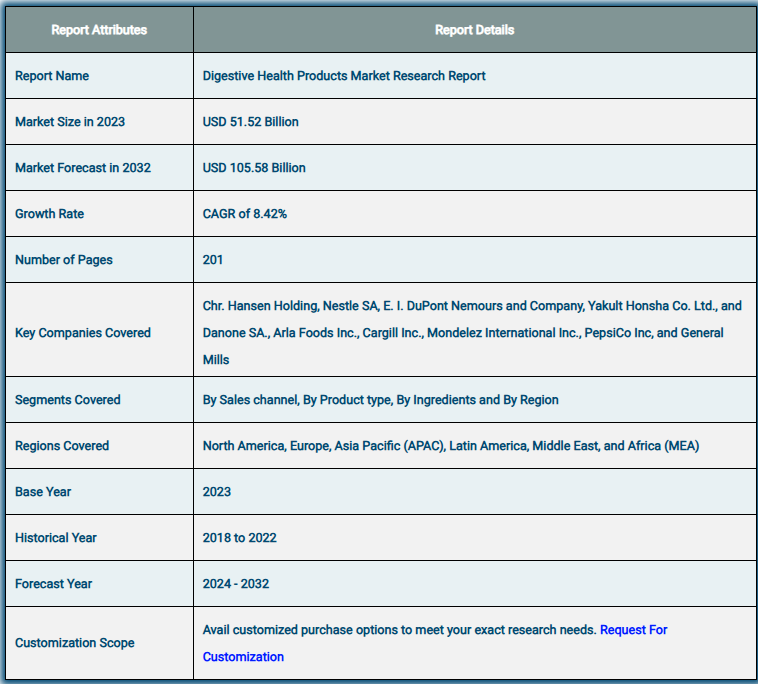Select the 'Report Name' row label
Viewport: 758px width, 684px height.
(52, 76)
